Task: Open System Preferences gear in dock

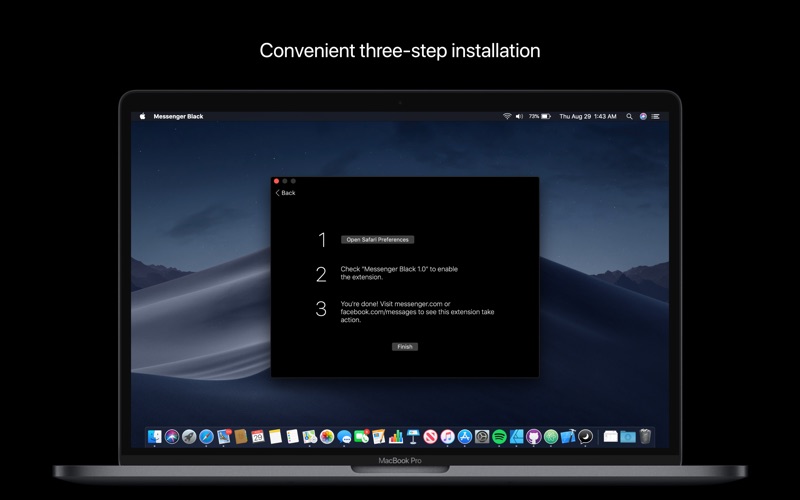Action: 482,437
